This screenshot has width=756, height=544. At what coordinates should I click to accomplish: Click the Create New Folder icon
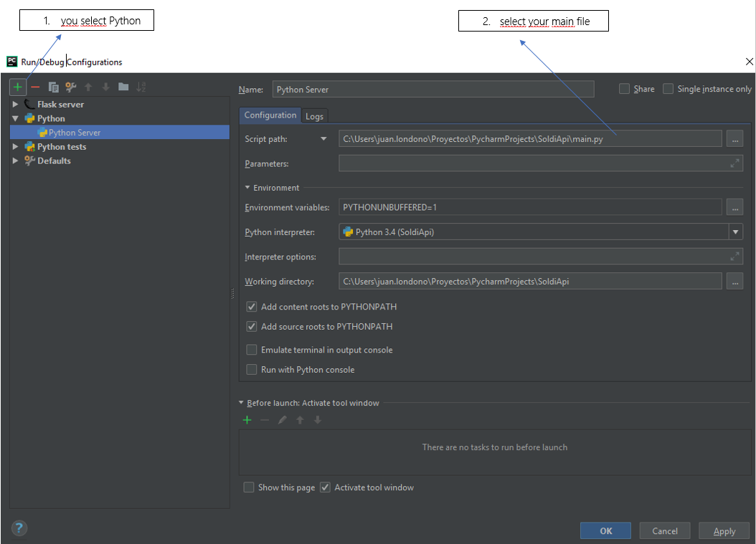coord(123,87)
